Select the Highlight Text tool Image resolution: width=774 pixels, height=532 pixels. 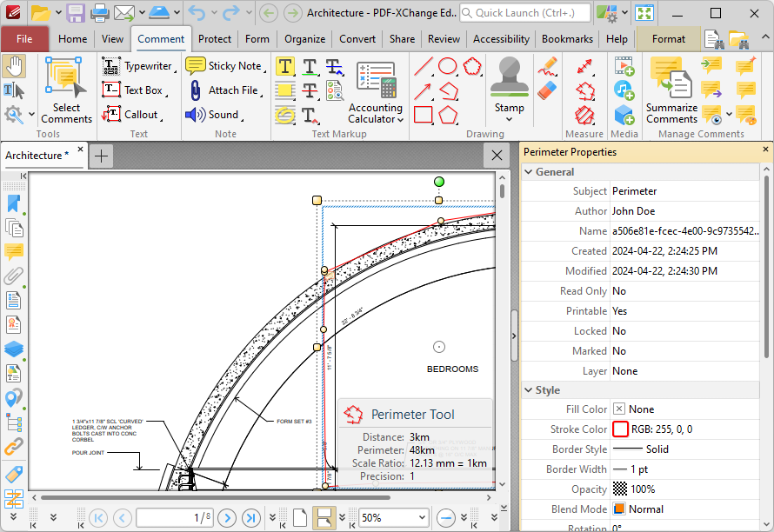tap(285, 66)
